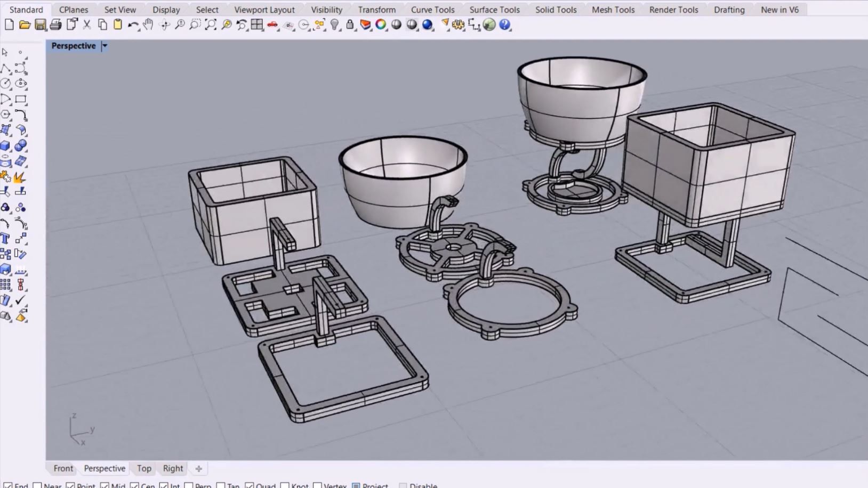Open the Perspective viewport dropdown arrow
The width and height of the screenshot is (868, 488).
tap(105, 46)
